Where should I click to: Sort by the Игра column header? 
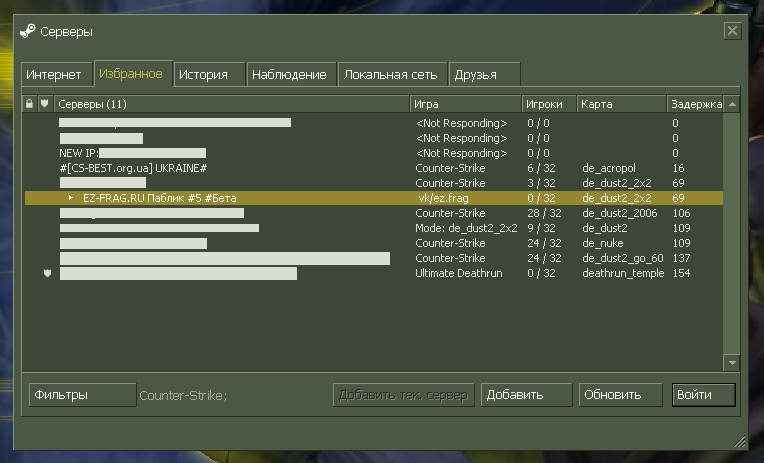466,104
